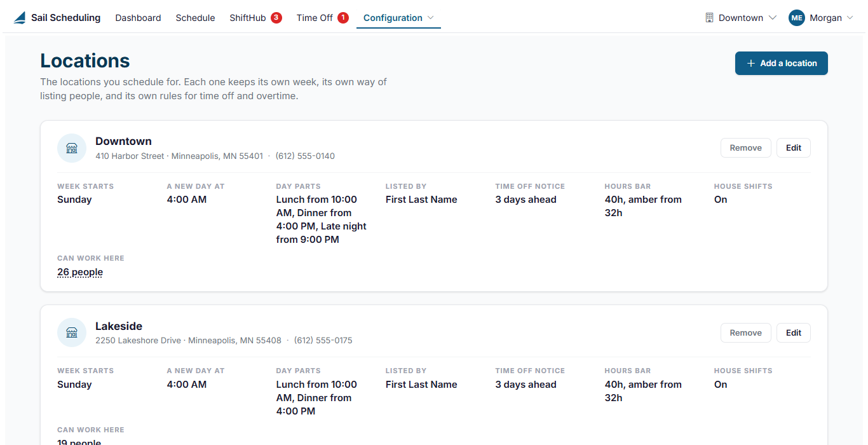Screen dimensions: 868x445
Task: Click Downtown's Listed By First Last Name
Action: point(421,200)
